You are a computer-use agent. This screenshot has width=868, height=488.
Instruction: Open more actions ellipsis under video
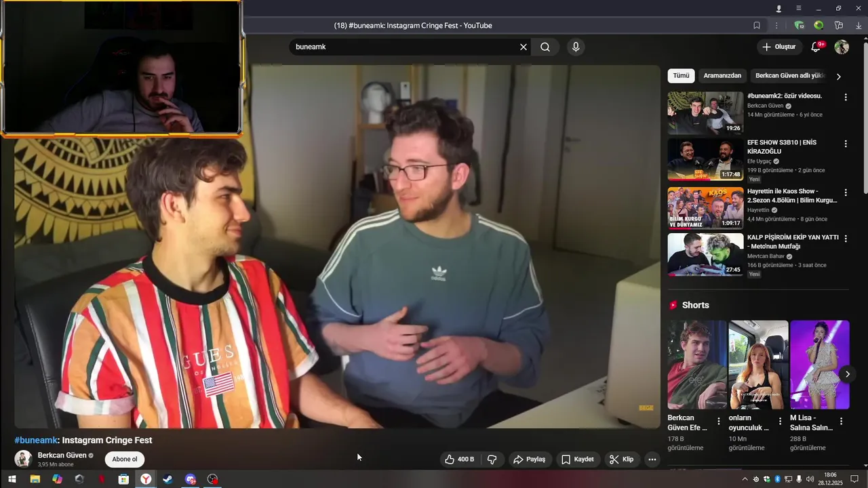click(x=652, y=460)
